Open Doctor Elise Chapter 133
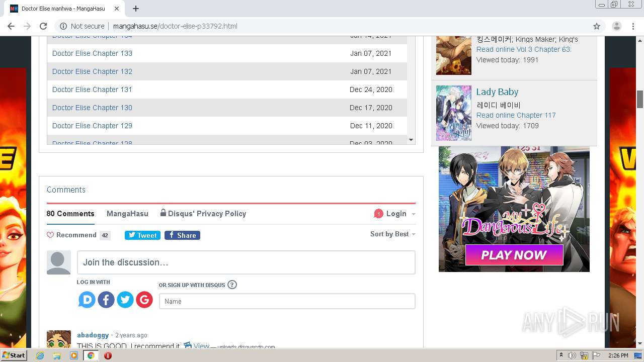Screen dimensions: 644x362 [92, 53]
